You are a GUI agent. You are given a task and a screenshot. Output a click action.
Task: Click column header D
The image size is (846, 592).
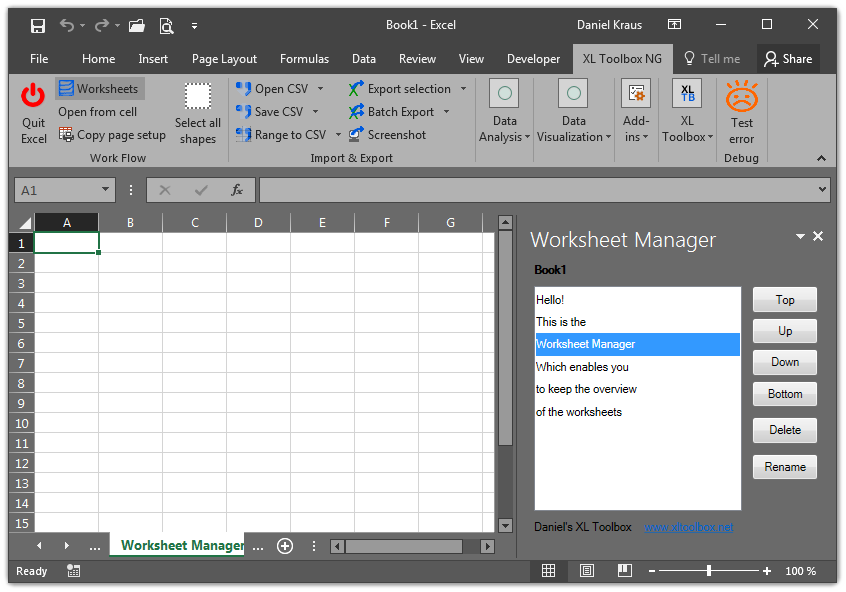(x=258, y=223)
